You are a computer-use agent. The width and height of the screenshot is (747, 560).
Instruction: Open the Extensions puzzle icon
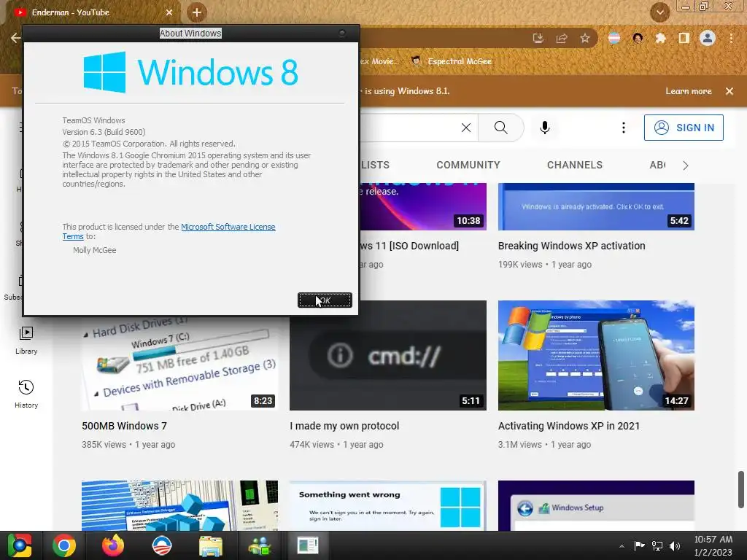coord(660,38)
